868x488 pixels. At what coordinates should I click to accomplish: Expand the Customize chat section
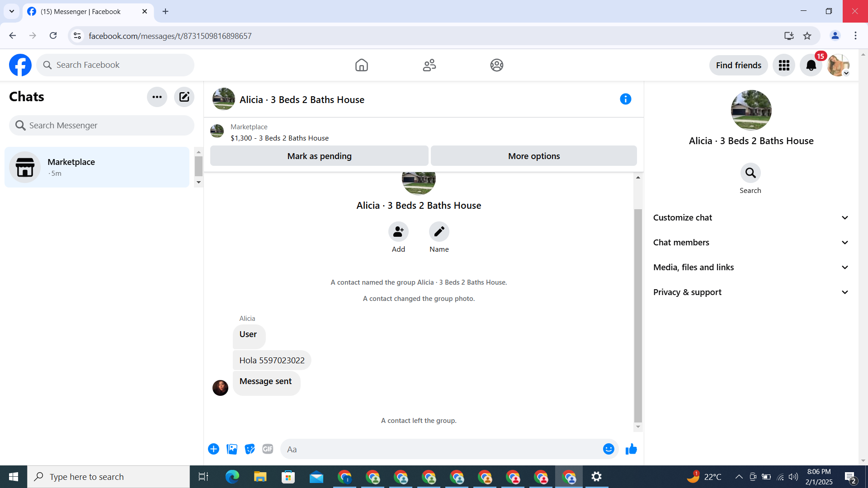(750, 218)
